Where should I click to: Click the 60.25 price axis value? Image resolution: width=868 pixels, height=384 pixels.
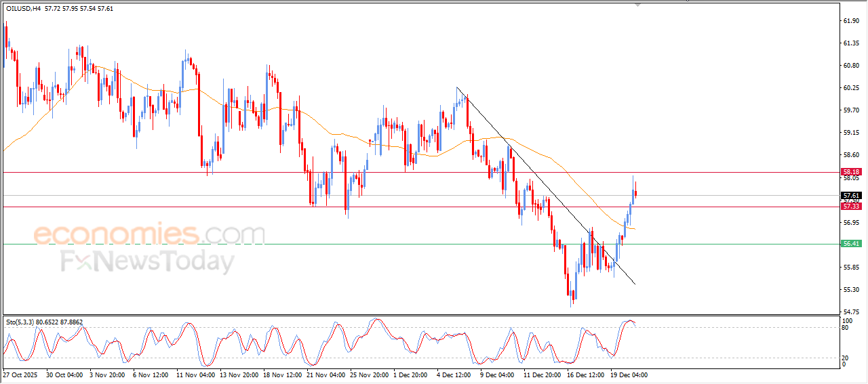(852, 88)
